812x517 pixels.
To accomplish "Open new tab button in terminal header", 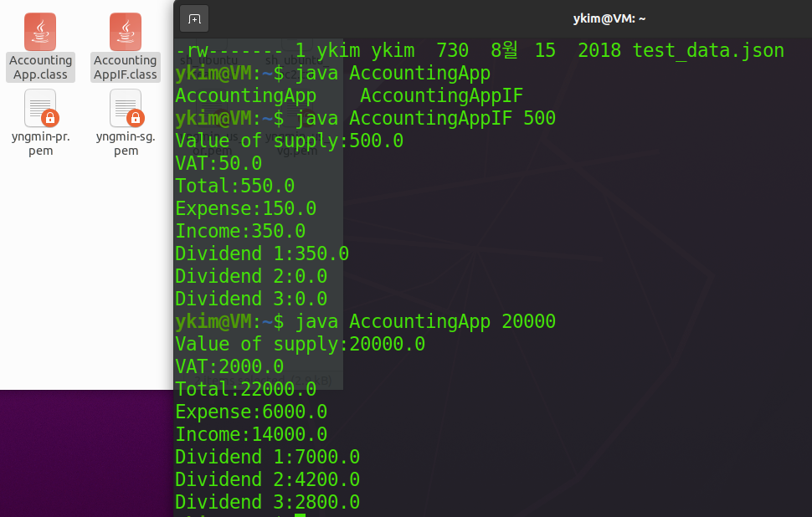I will click(x=194, y=19).
